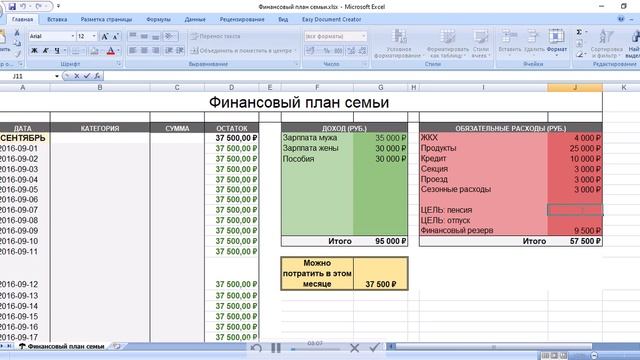The width and height of the screenshot is (640, 360).
Task: Click the pause button in recording overlay
Action: pos(276,348)
